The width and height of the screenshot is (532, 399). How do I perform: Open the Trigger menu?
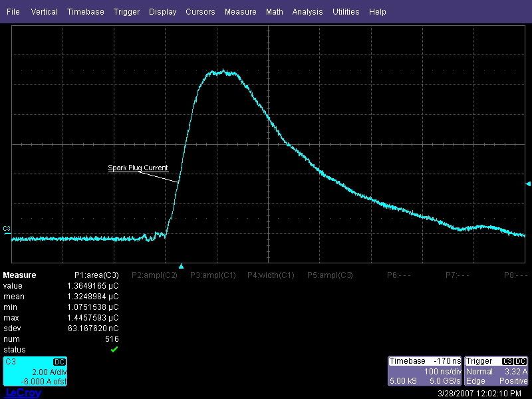click(126, 12)
